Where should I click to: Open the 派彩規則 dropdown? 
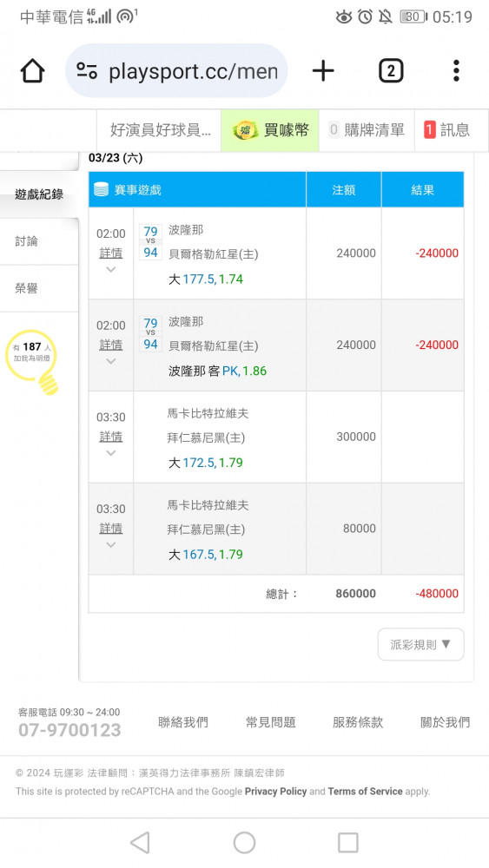point(421,644)
